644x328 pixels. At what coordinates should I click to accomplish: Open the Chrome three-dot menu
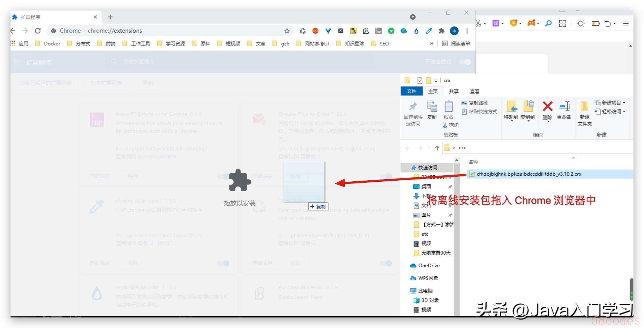[x=467, y=31]
